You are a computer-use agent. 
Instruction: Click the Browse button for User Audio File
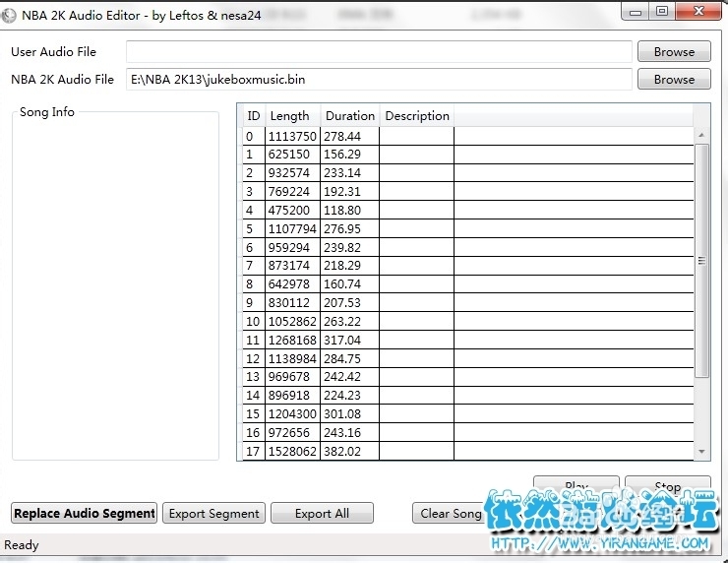[674, 51]
